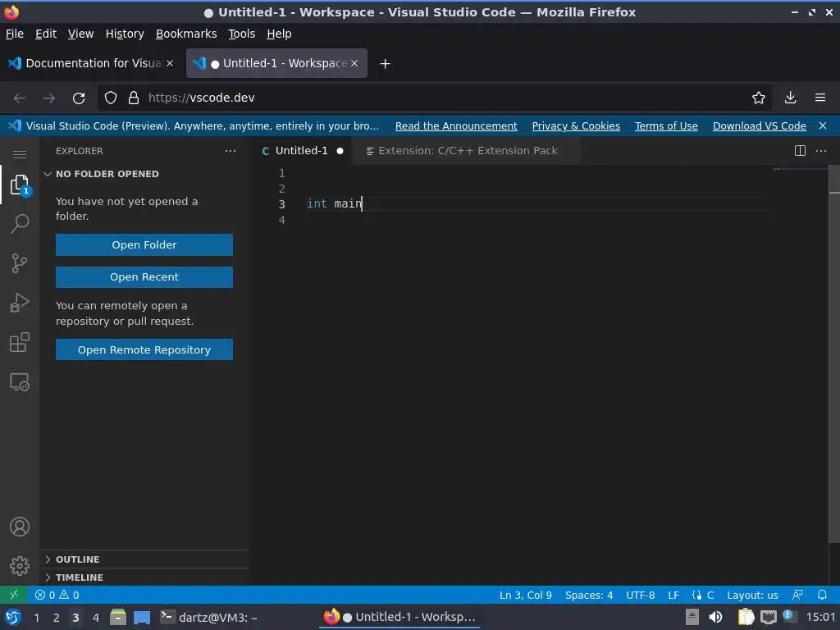
Task: Open the Search view icon
Action: [x=20, y=223]
